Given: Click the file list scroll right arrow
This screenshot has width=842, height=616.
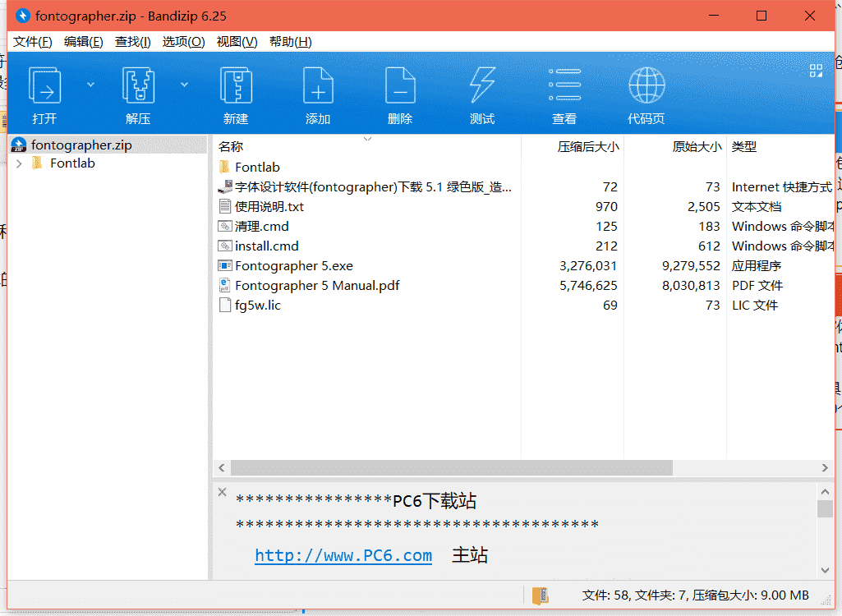Looking at the screenshot, I should click(825, 468).
